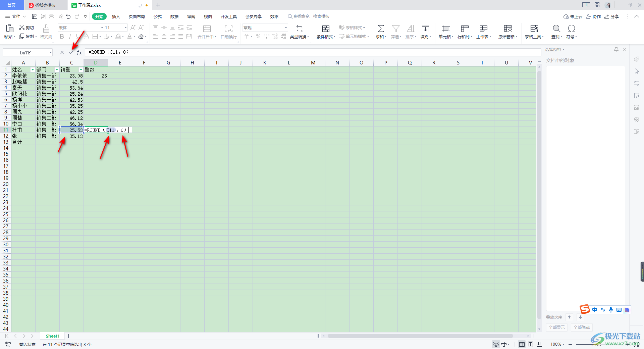Open the number format dropdown (常规)
The image size is (644, 349).
(286, 28)
